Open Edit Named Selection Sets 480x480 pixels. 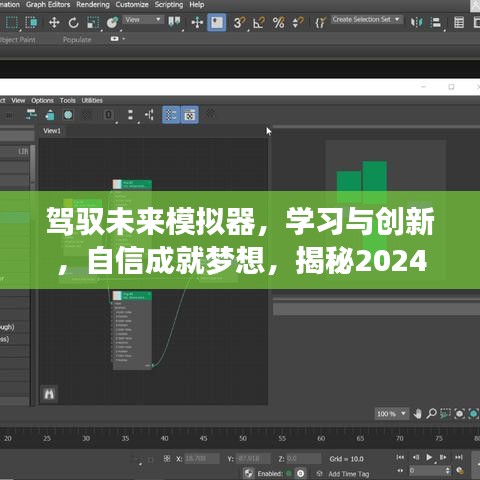coord(320,22)
